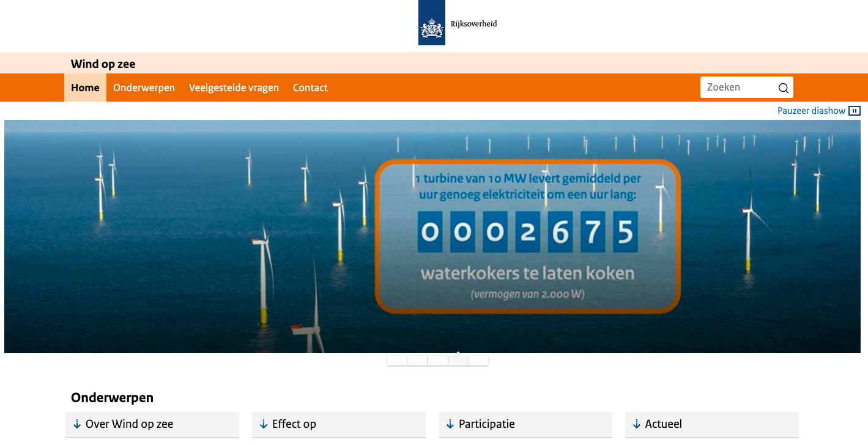
Task: Go to Veelgestelde vragen
Action: pos(234,88)
